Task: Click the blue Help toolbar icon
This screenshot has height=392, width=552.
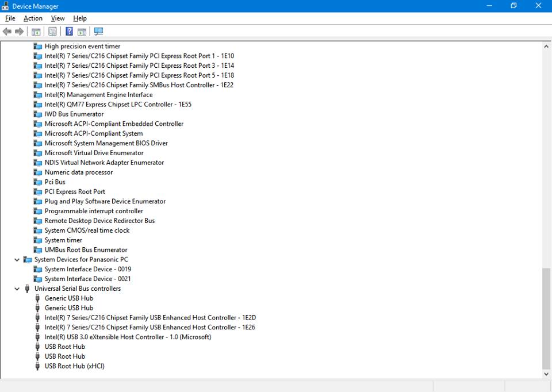Action: coord(70,31)
